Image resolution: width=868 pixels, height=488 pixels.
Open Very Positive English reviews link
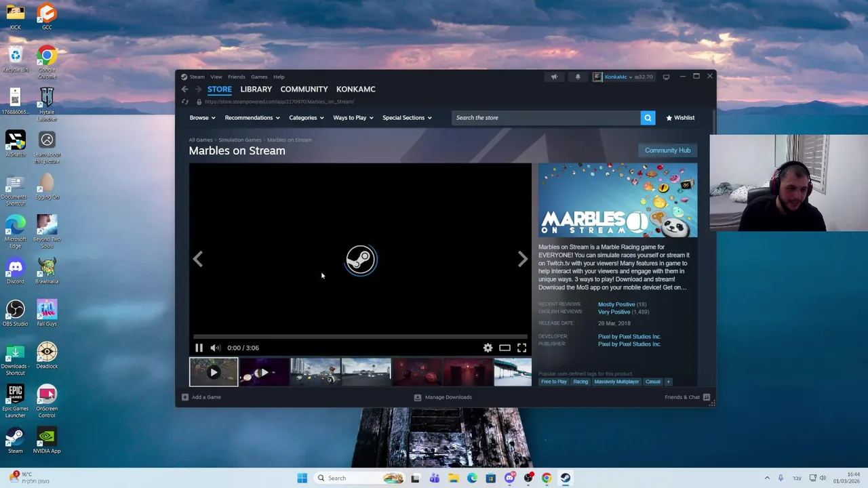point(614,312)
